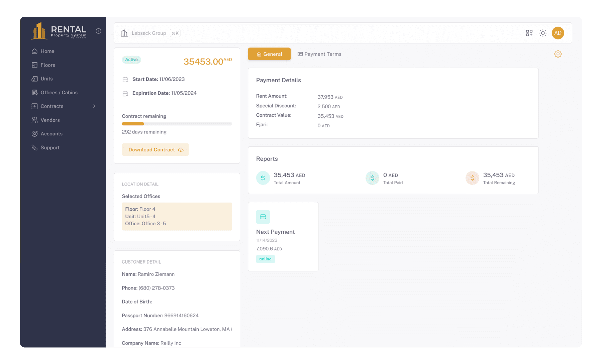Click the Expiration Date calendar icon
Image resolution: width=602 pixels, height=364 pixels.
click(125, 94)
